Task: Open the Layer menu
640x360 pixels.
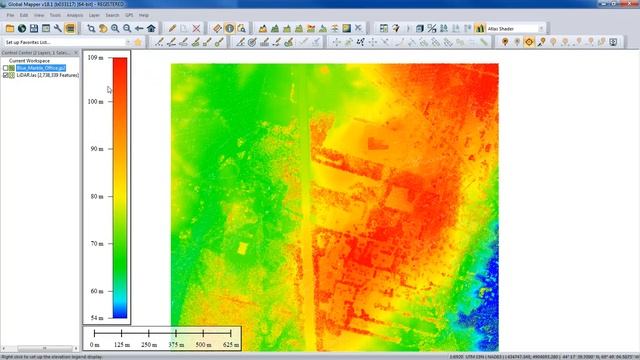Action: tap(94, 15)
